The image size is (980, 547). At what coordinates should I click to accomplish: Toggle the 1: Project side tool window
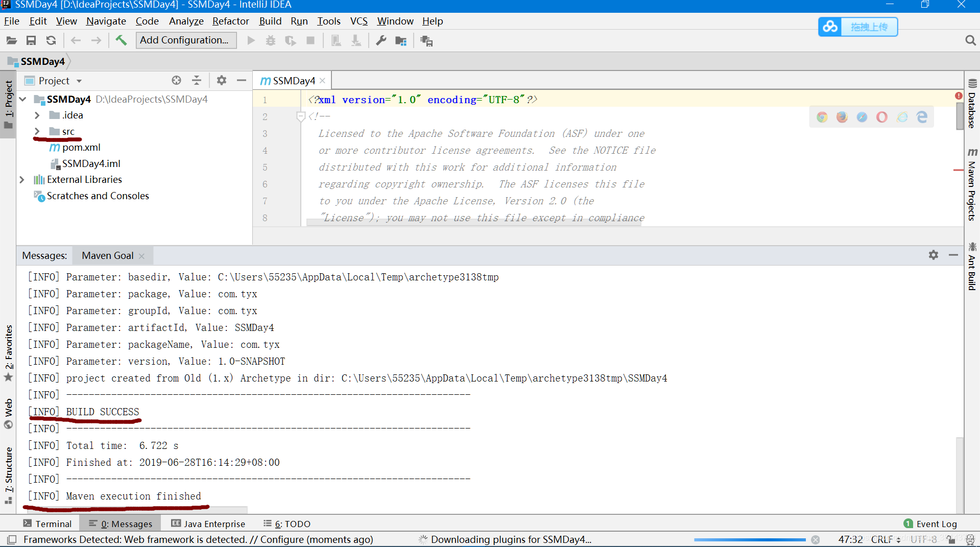(x=8, y=105)
